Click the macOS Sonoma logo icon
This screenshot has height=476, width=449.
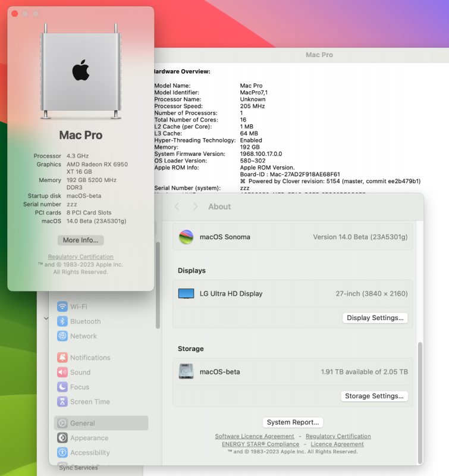[186, 237]
